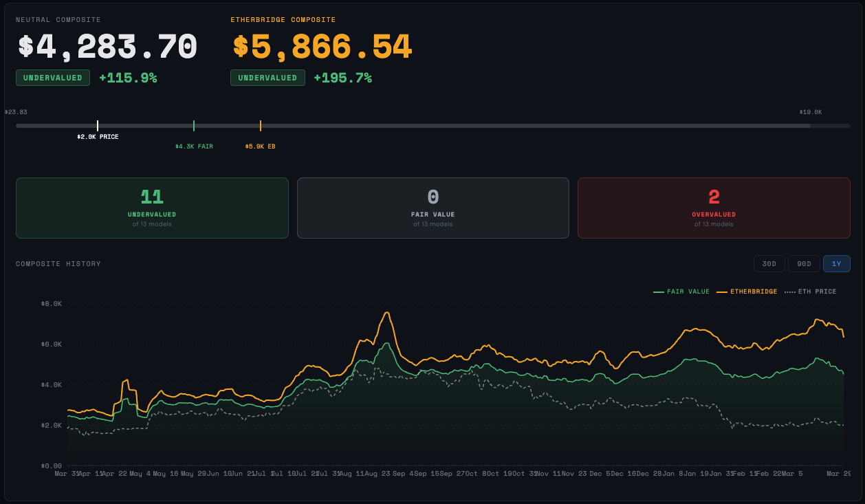
Task: Click the $4,283.70 neutral composite value
Action: click(x=107, y=47)
